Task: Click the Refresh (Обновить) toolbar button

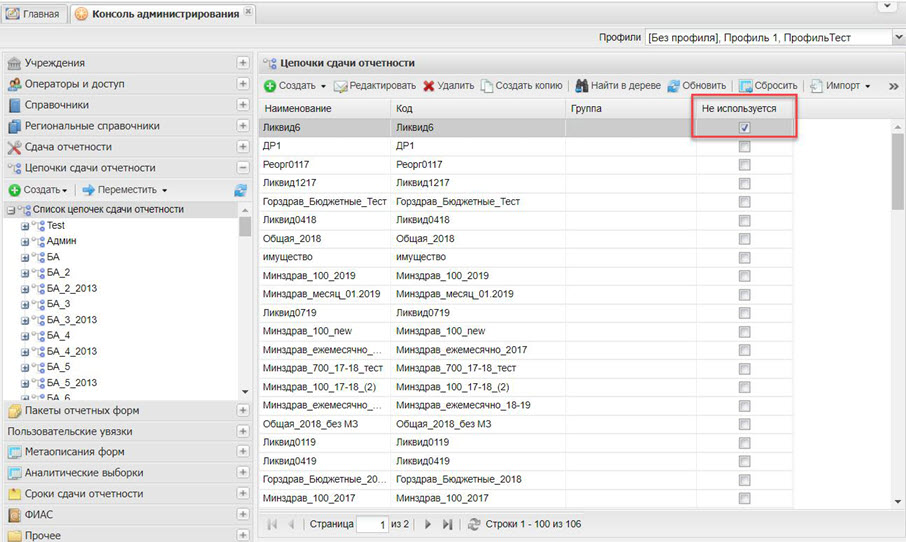Action: 674,86
